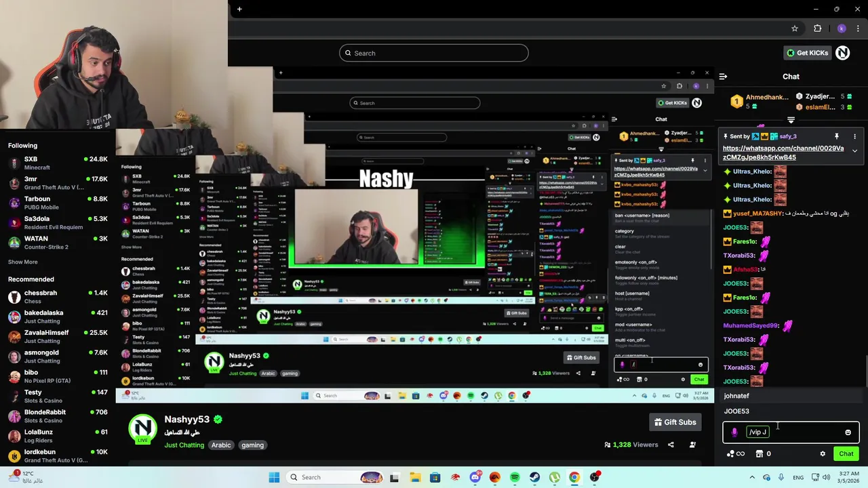868x488 pixels.
Task: Click the Gift Subs button
Action: tap(675, 422)
